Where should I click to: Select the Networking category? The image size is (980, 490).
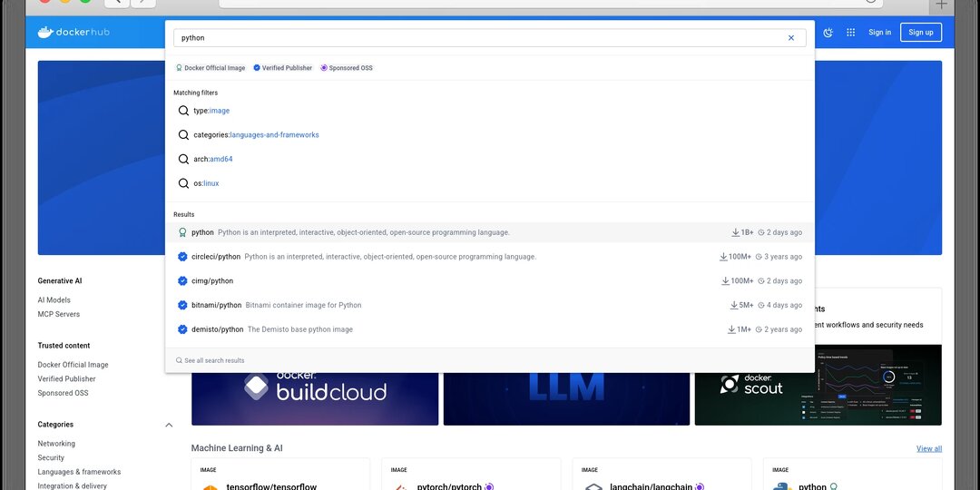(56, 444)
